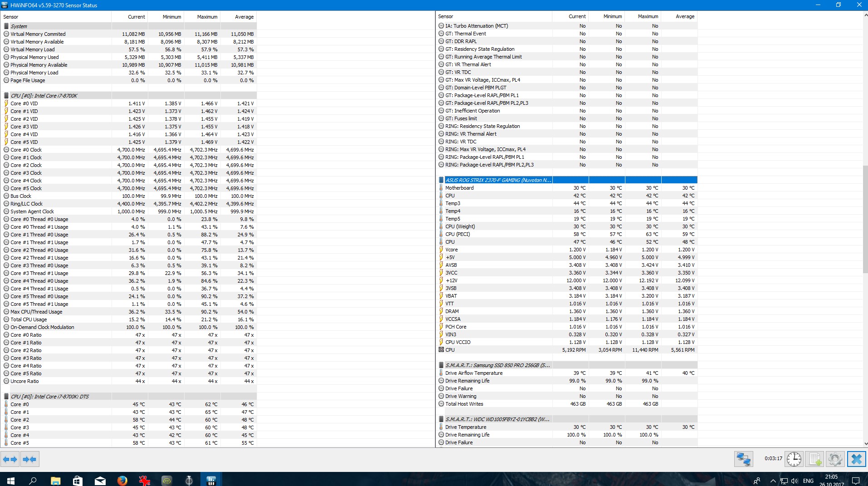Viewport: 868px width, 486px height.
Task: Select the Total CPU Usage row
Action: 129,319
